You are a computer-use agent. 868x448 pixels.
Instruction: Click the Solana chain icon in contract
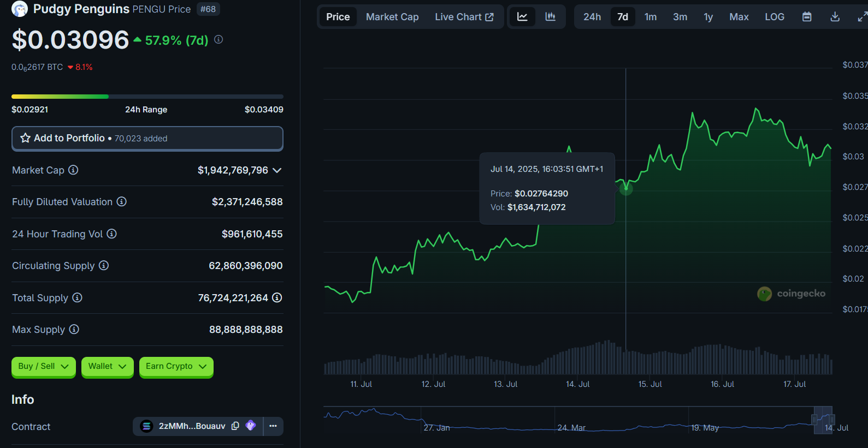pos(146,426)
